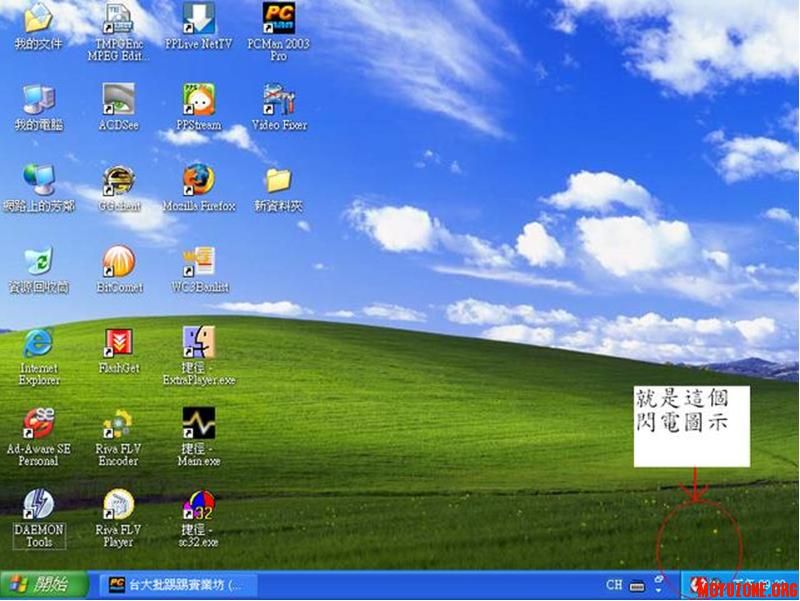Click the red lightning tray icon
The image size is (800, 601).
coord(700,585)
